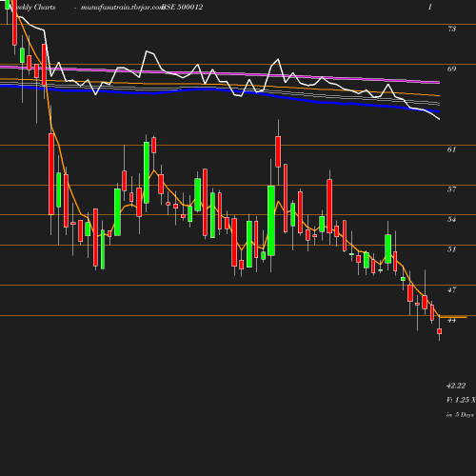The height and width of the screenshot is (476, 476).
Task: Click the 54 price axis label
Action: pyautogui.click(x=451, y=219)
